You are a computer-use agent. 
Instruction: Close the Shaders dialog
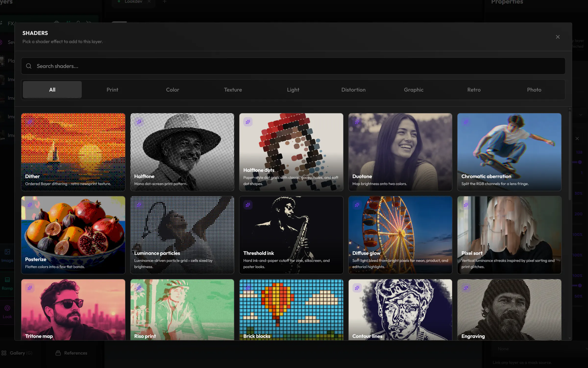(x=558, y=37)
